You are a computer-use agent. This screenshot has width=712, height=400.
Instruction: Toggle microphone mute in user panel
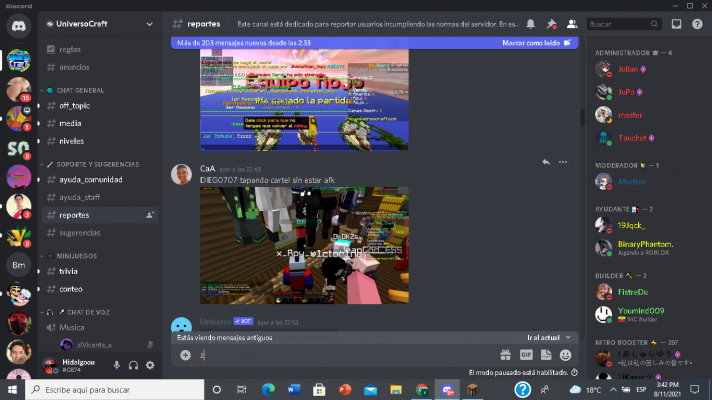(x=117, y=365)
